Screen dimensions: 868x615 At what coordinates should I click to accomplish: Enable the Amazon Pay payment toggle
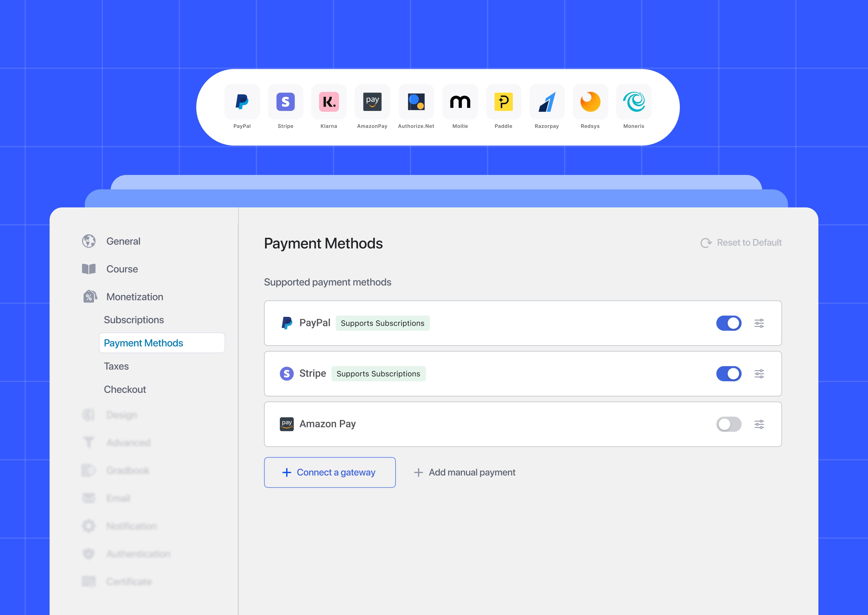click(729, 424)
